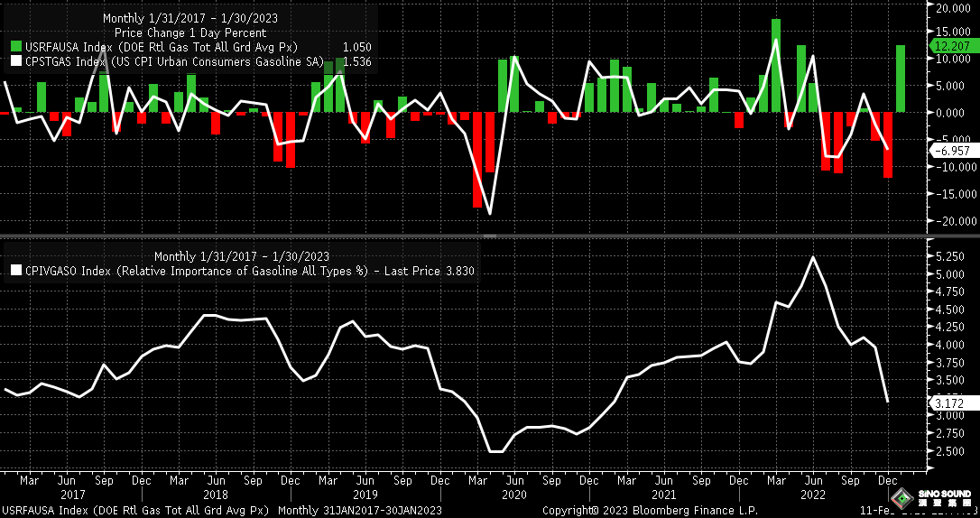980x518 pixels.
Task: Click the -10.000 y-axis label
Action: tap(955, 167)
